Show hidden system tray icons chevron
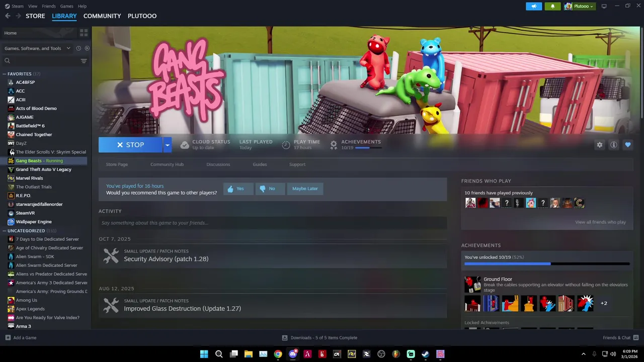The width and height of the screenshot is (644, 362). coord(583,354)
